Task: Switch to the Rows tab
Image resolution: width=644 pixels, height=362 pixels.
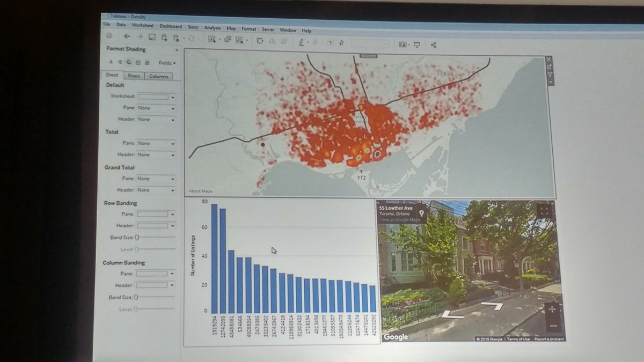Action: tap(134, 76)
